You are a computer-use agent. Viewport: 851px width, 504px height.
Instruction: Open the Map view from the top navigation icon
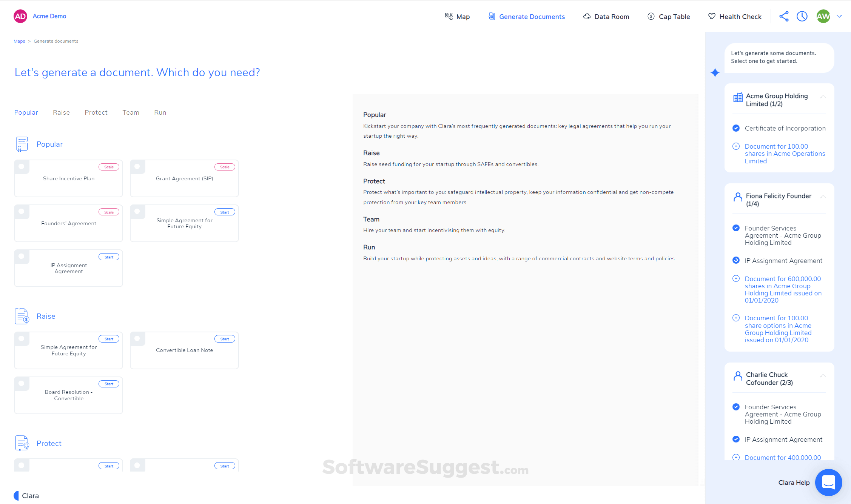(x=449, y=16)
